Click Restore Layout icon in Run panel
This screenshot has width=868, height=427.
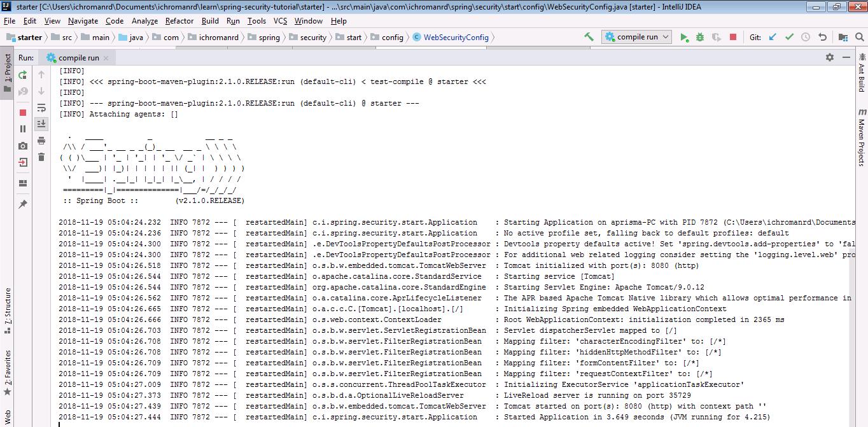coord(23,183)
